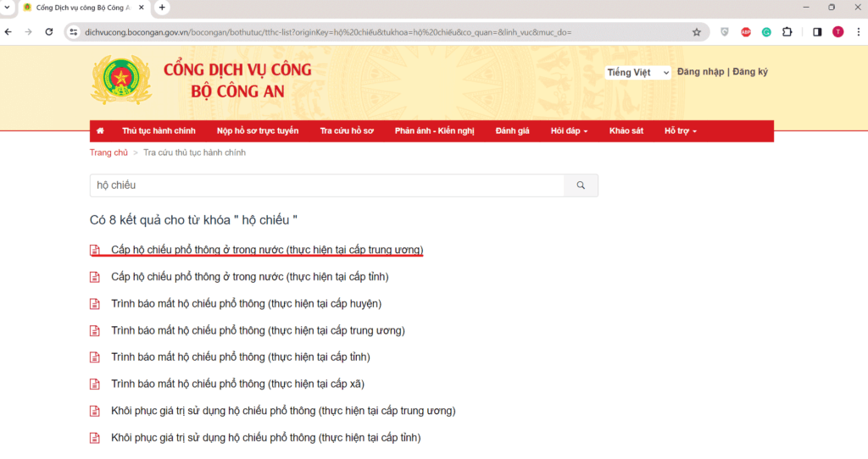Viewport: 868px width, 459px height.
Task: Click the shield extension icon
Action: point(725,32)
